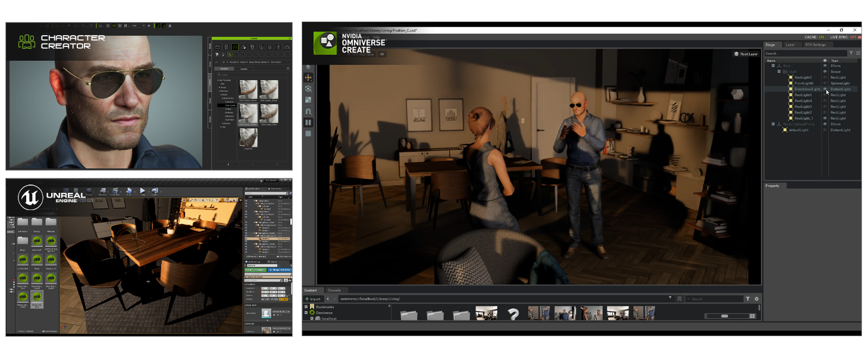The width and height of the screenshot is (868, 363).
Task: Click the Type column header in Stage panel
Action: [x=834, y=61]
